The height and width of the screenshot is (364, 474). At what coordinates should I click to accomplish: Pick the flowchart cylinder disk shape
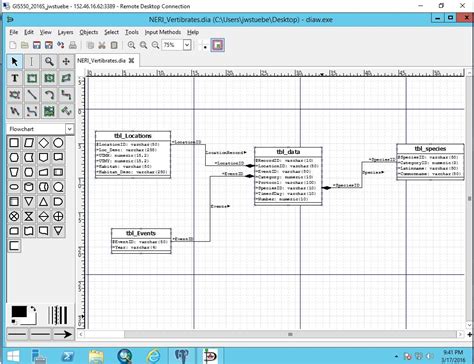[x=29, y=187]
